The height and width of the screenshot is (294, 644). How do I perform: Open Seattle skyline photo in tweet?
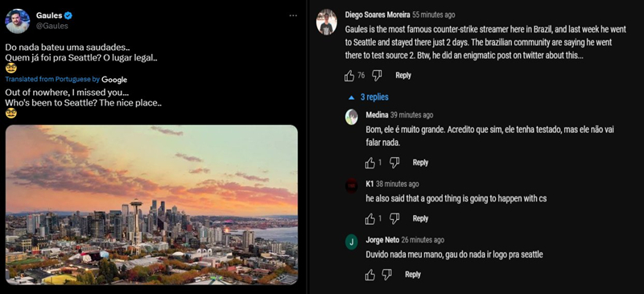pyautogui.click(x=151, y=205)
